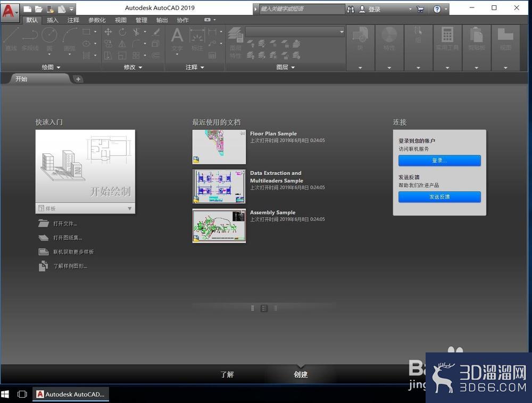Expand the 剪贴板 panel arrow

(x=476, y=68)
